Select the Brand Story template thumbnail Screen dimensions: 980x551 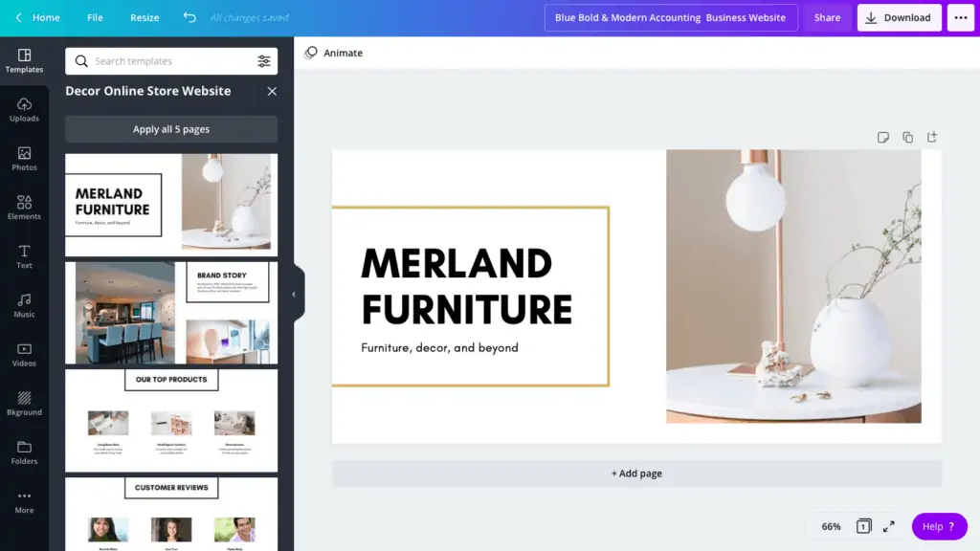[171, 313]
